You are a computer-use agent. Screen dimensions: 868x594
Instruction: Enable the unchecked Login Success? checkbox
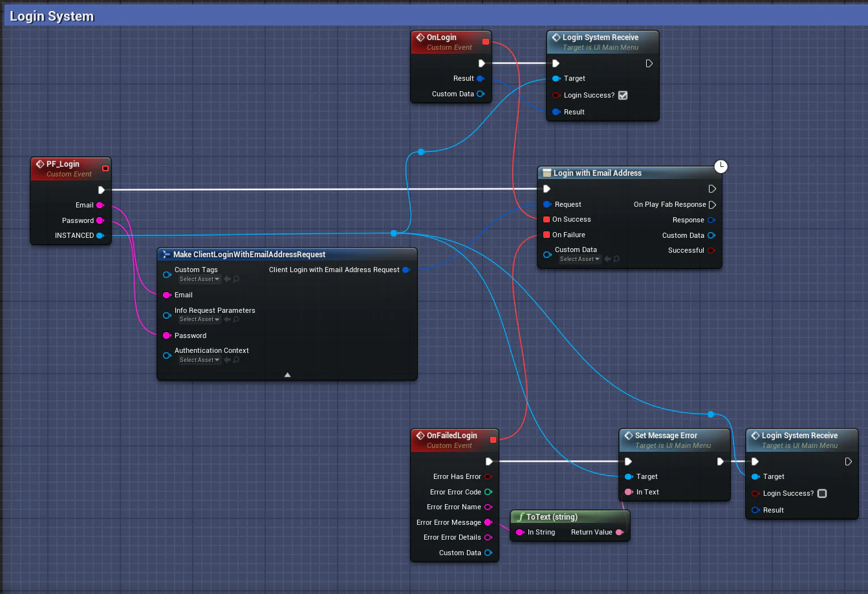click(822, 494)
